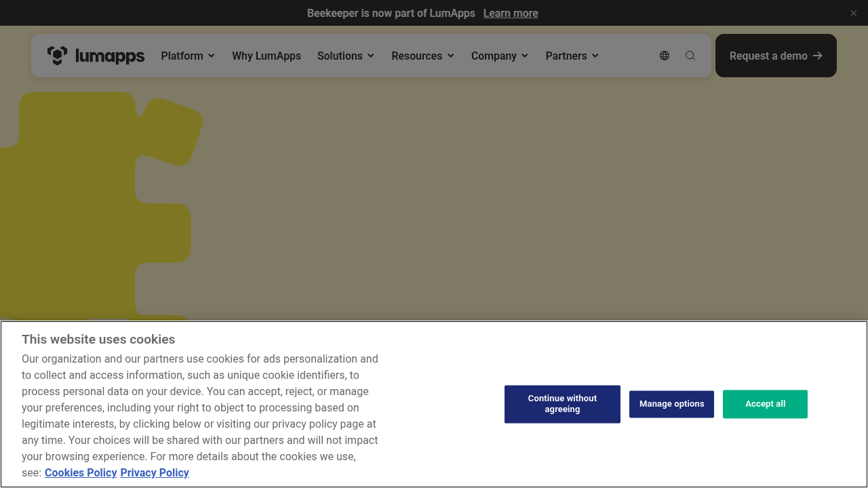Open the Resources menu label

pos(417,56)
